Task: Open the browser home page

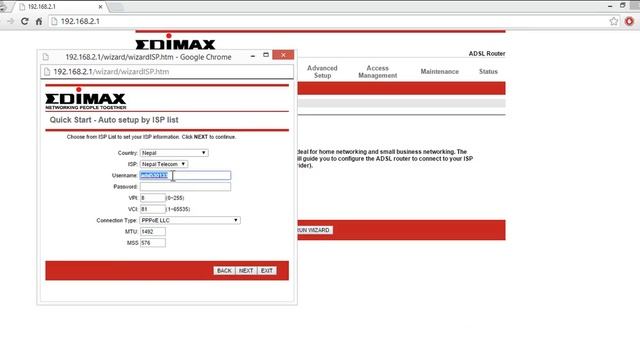Action: [x=39, y=22]
